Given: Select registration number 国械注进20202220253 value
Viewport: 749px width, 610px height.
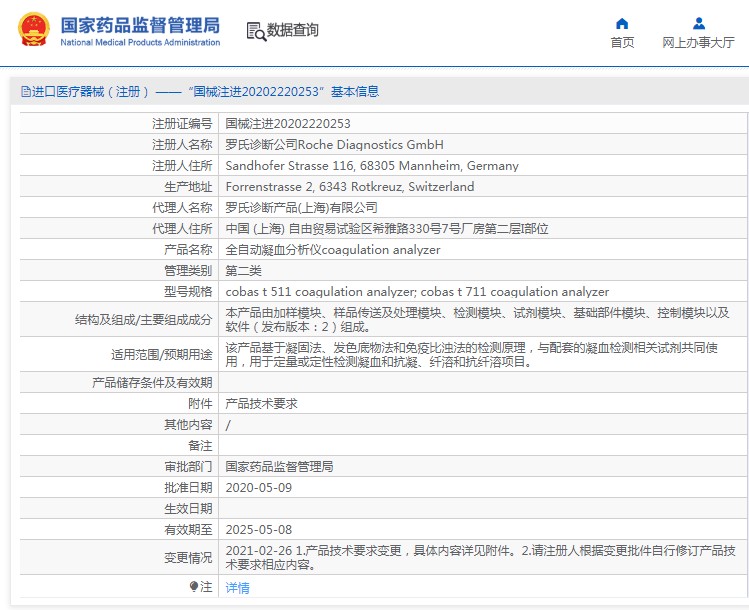Looking at the screenshot, I should click(x=288, y=124).
